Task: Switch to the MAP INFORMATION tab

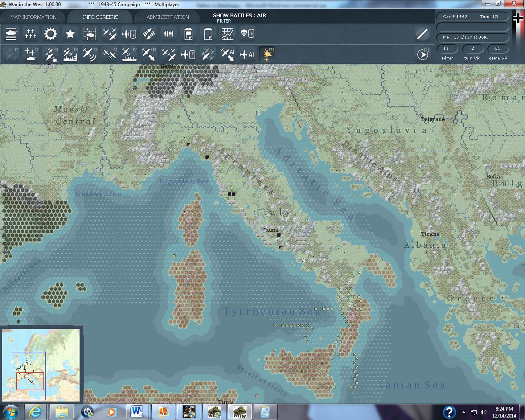Action: [33, 17]
